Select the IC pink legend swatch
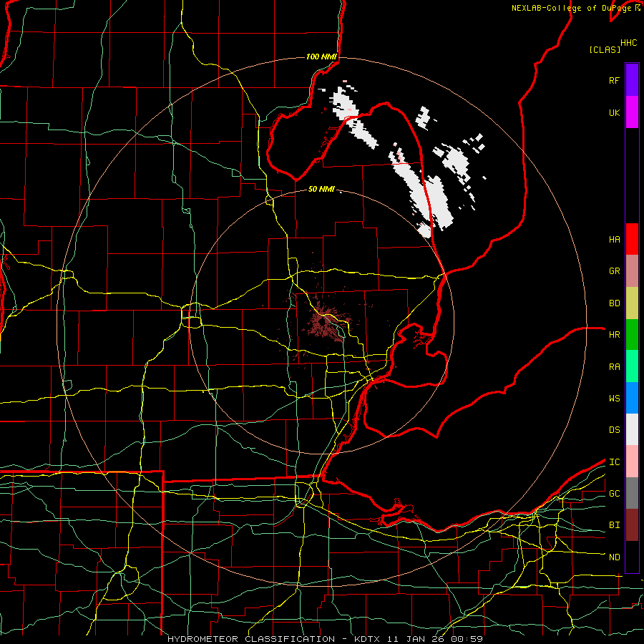644x644 pixels. [632, 462]
